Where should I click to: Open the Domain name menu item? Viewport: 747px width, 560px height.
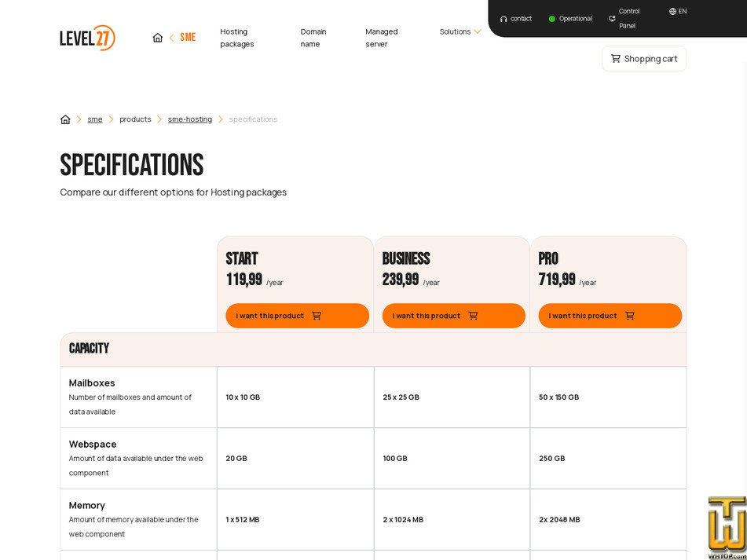313,38
